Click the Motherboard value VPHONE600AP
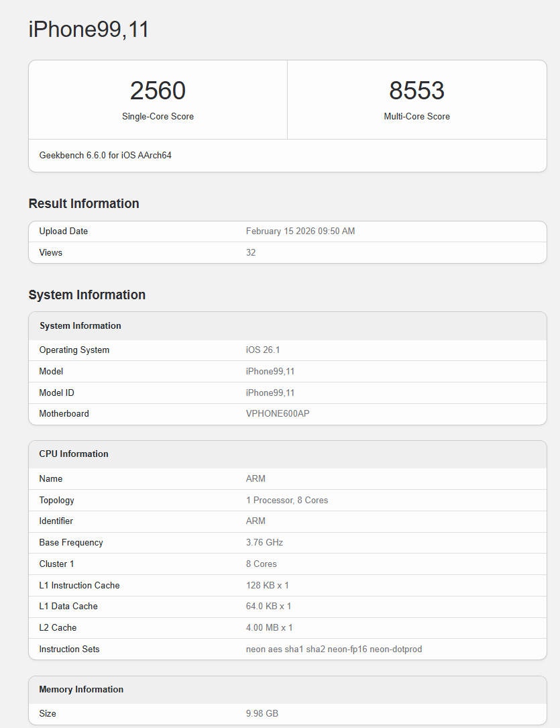The height and width of the screenshot is (728, 560). (276, 413)
